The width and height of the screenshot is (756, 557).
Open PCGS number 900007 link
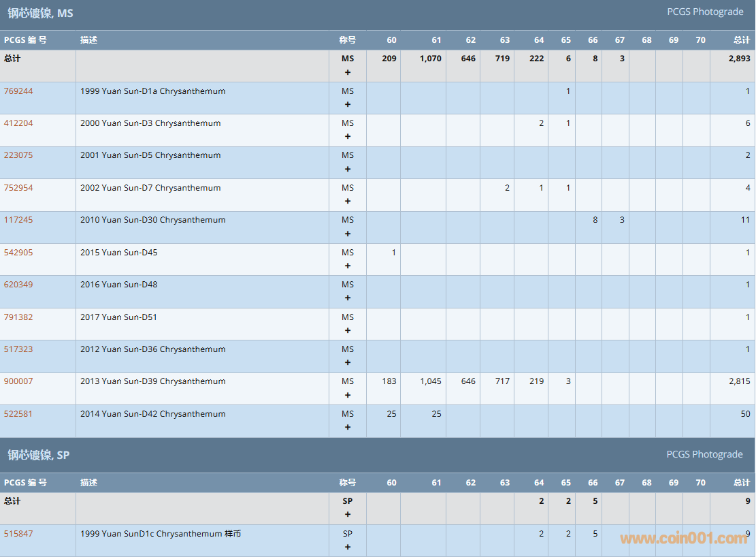[x=18, y=381]
